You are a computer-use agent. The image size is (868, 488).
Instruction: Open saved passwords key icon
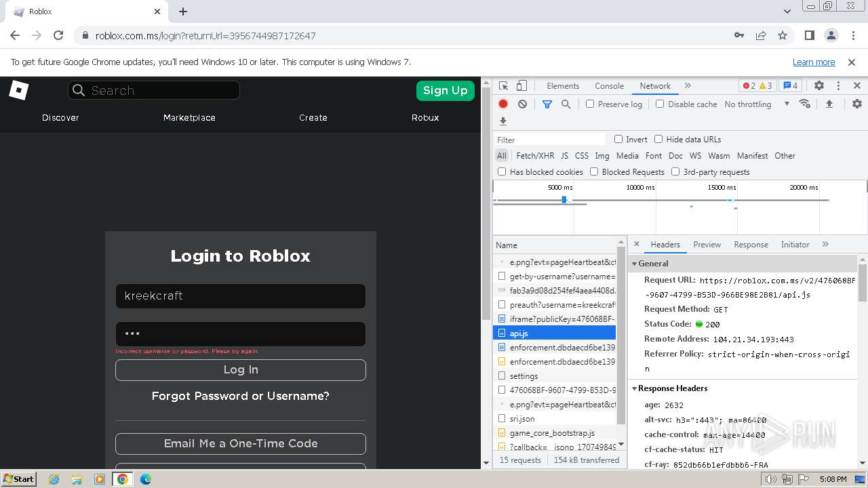click(x=739, y=35)
